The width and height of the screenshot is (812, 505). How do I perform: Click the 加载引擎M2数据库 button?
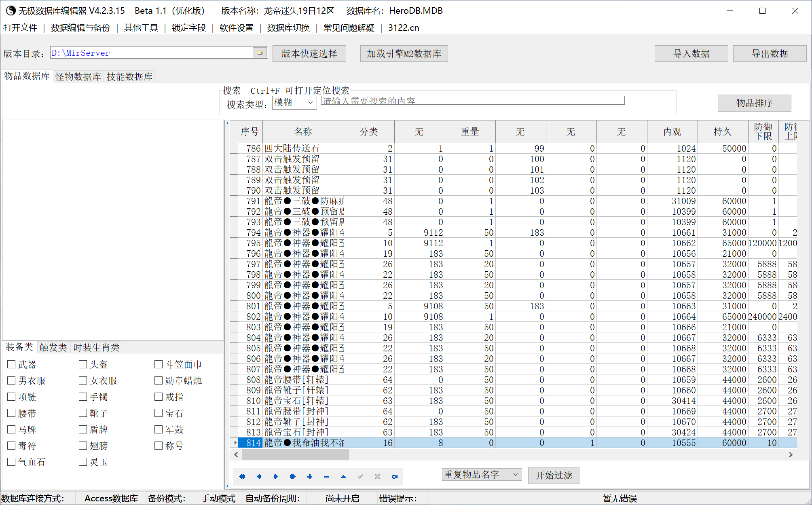[404, 54]
